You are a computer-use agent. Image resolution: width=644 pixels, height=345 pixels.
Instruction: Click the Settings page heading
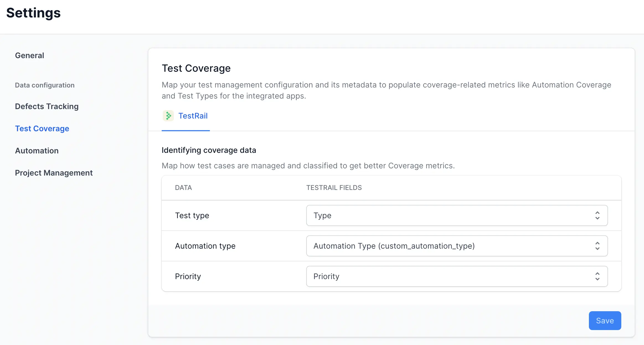(x=33, y=13)
